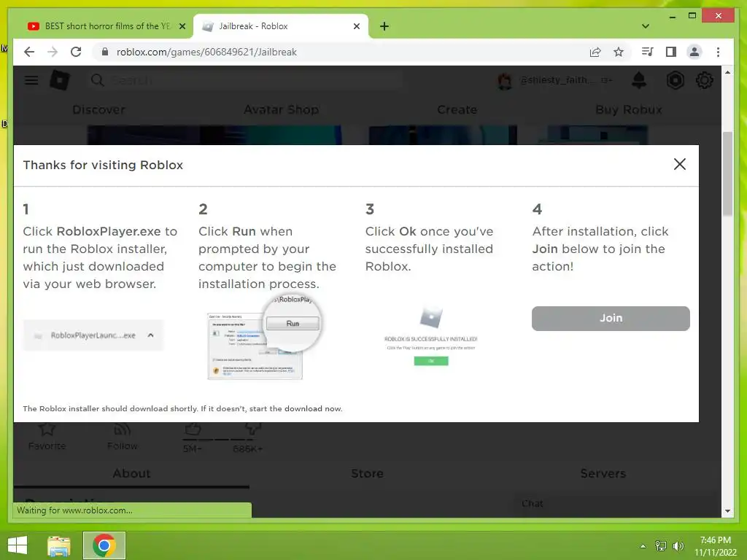Click the successfully installed illustration in step 3

430,336
